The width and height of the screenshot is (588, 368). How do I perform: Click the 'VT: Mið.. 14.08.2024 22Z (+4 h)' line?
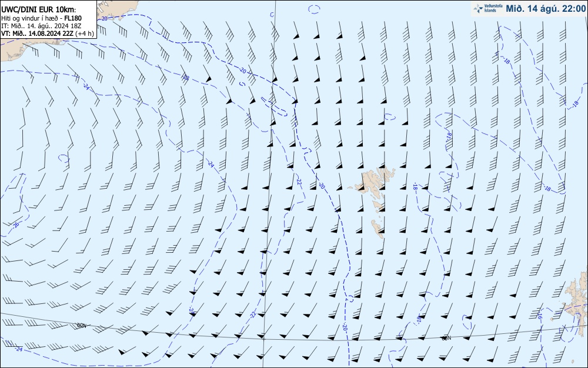pyautogui.click(x=48, y=34)
